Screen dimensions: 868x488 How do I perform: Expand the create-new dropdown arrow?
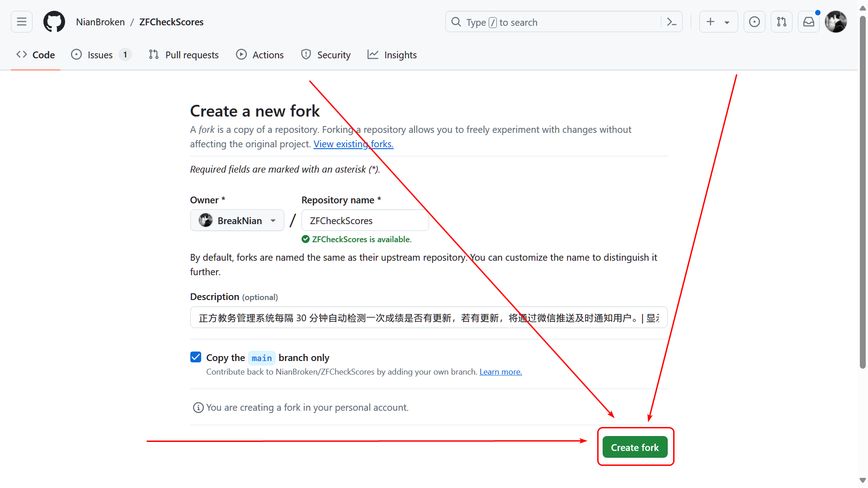point(727,22)
